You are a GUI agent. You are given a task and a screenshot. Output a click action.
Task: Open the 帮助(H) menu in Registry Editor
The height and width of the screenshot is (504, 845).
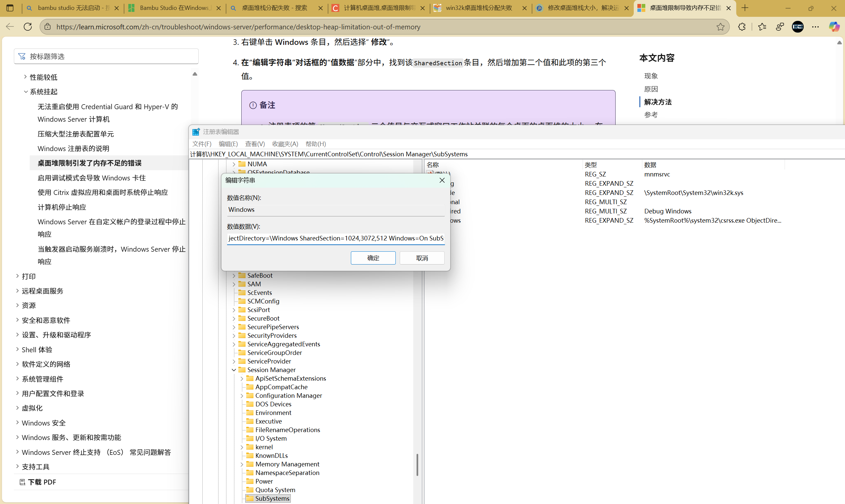tap(316, 144)
